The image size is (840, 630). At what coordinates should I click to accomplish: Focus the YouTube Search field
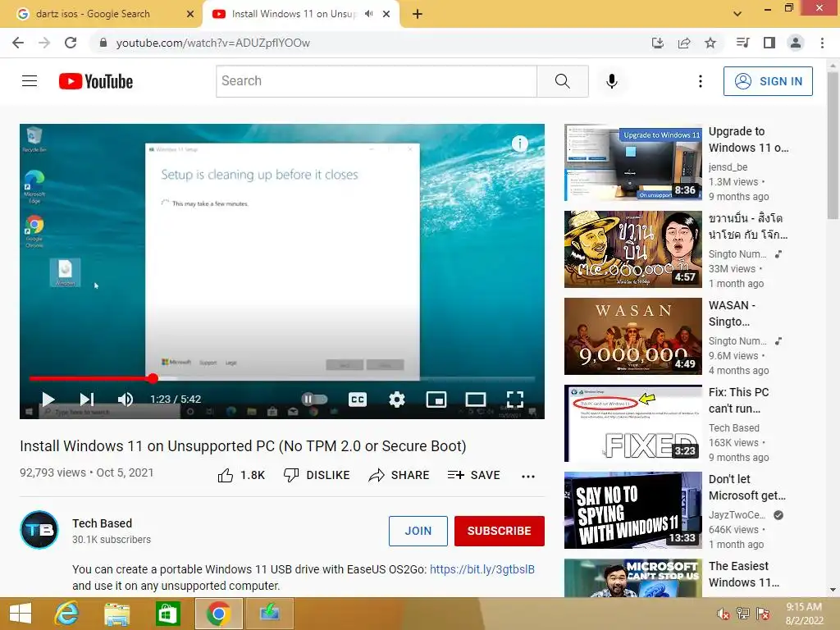coord(377,81)
